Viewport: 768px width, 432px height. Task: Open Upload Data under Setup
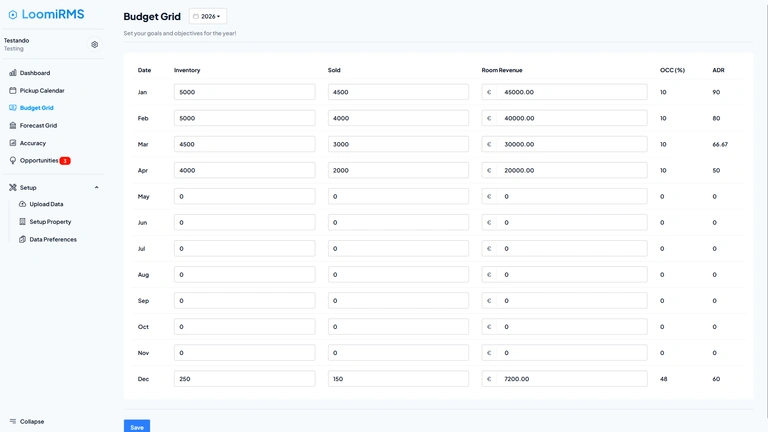click(x=46, y=204)
